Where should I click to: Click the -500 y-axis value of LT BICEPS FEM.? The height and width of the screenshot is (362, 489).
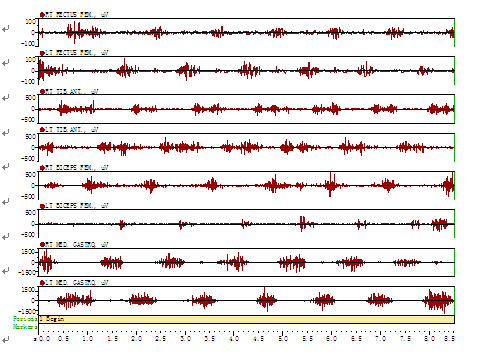(28, 235)
